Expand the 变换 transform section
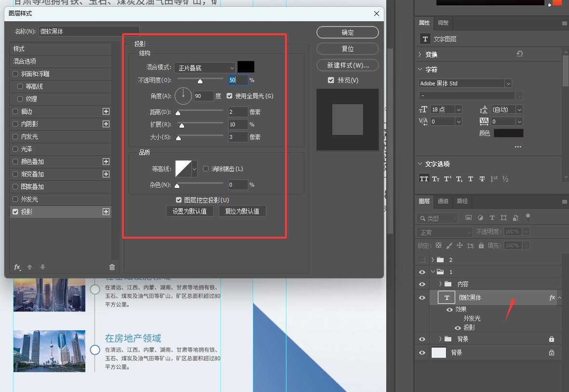The height and width of the screenshot is (392, 569). coord(420,54)
